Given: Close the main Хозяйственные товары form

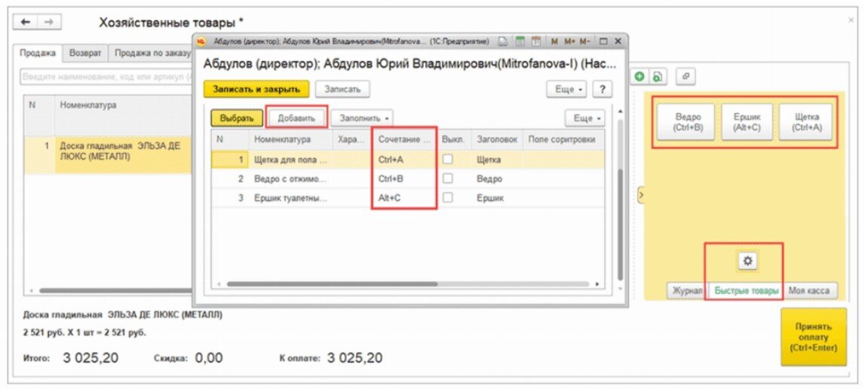Looking at the screenshot, I should coord(851,20).
